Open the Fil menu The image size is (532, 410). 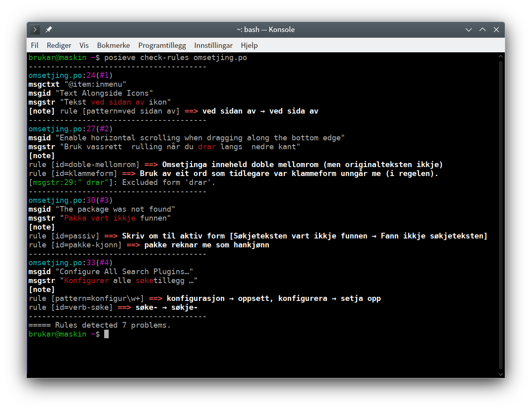34,45
